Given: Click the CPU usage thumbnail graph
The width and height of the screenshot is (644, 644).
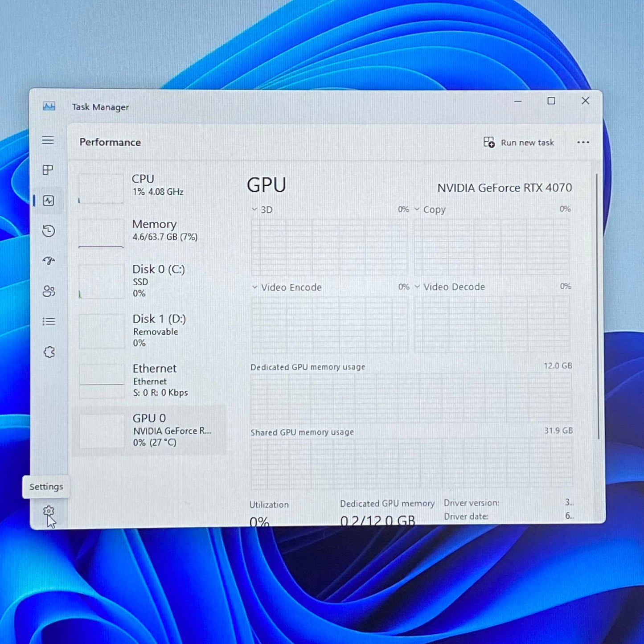Looking at the screenshot, I should 101,189.
